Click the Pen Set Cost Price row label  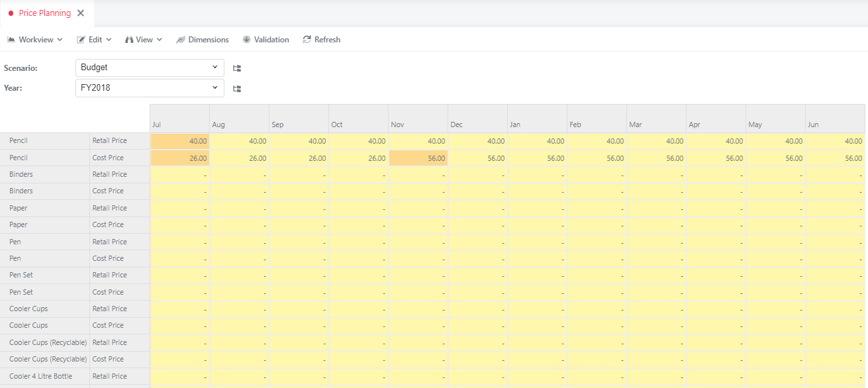coord(109,292)
